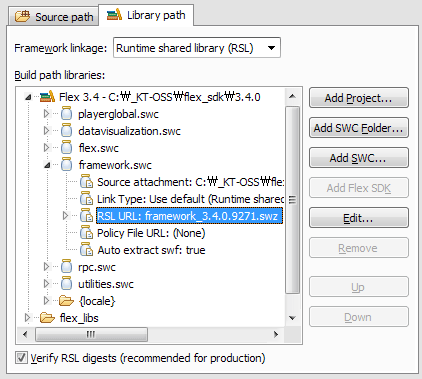The height and width of the screenshot is (379, 422).
Task: Click the flex.swc jar icon
Action: tap(67, 147)
